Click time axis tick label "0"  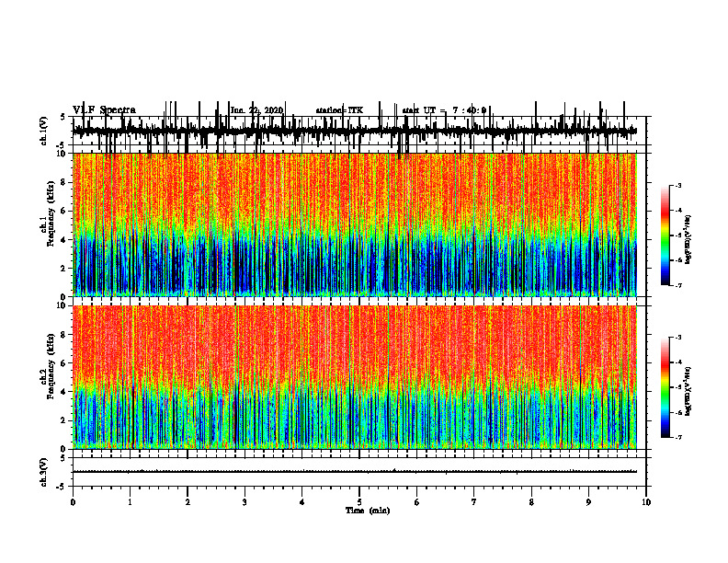(73, 502)
